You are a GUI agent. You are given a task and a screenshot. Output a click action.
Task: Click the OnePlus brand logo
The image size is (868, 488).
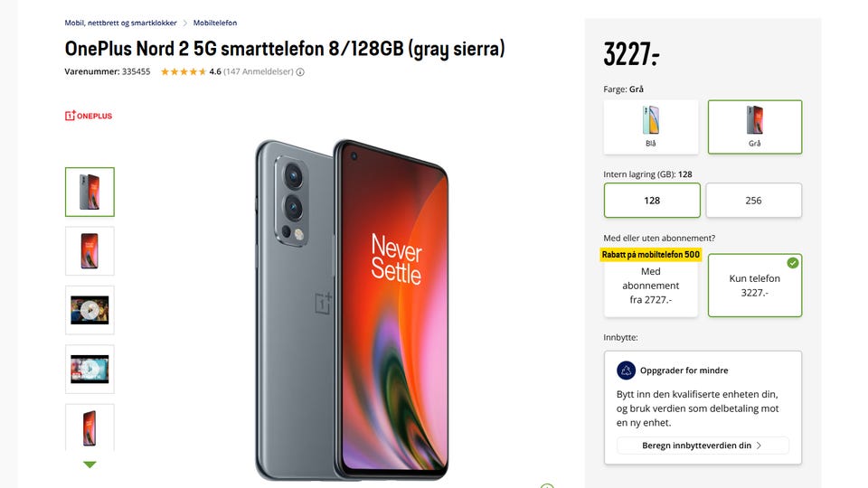click(89, 116)
